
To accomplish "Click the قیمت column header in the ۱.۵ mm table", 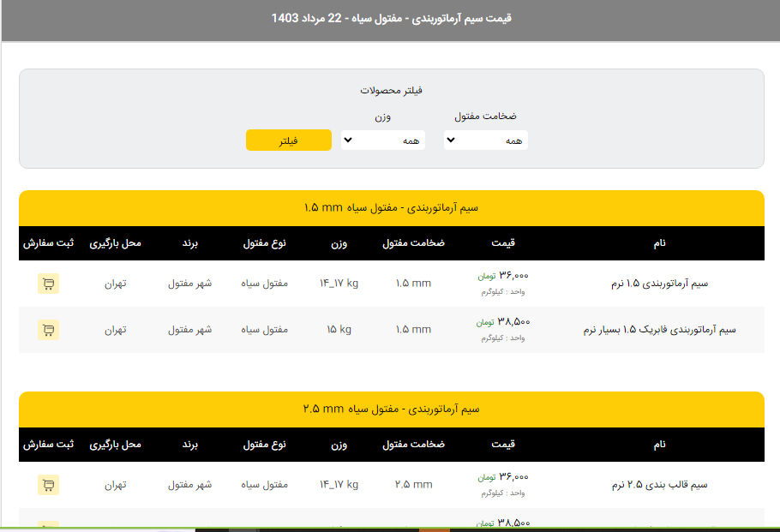I will pos(503,243).
